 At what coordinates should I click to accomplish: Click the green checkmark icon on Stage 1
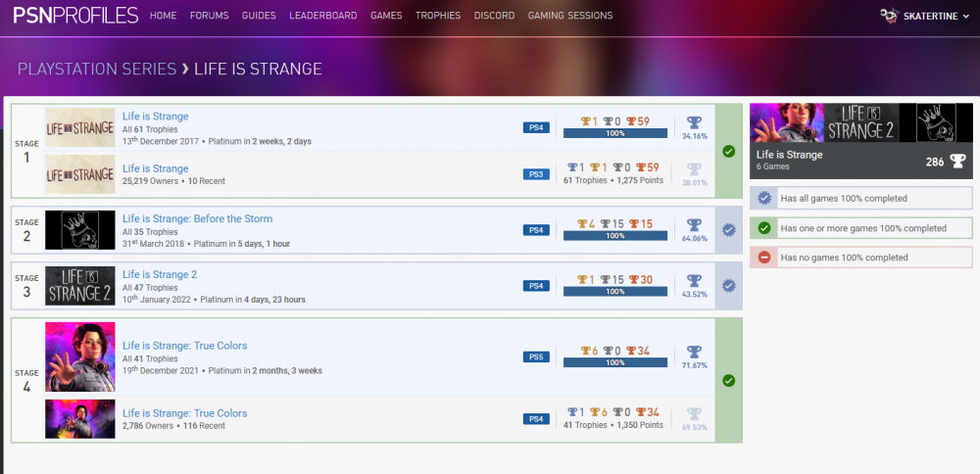pyautogui.click(x=728, y=151)
